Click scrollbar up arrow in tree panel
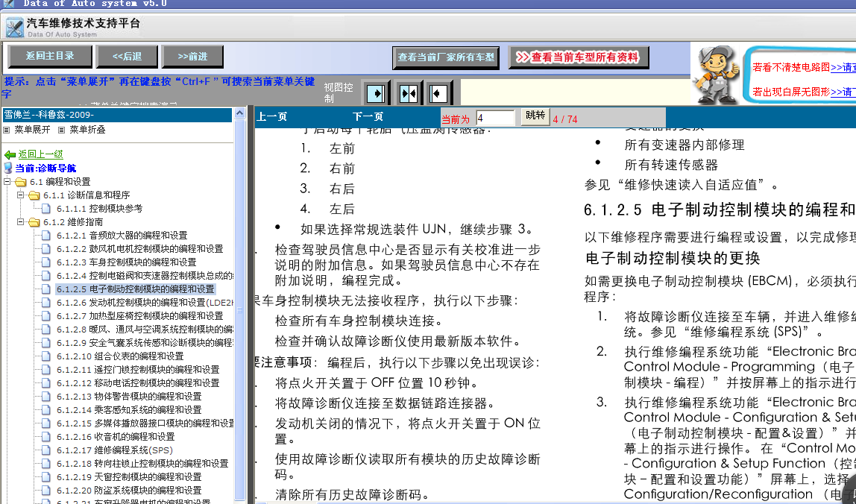Screen dimensions: 856x504 tap(239, 113)
